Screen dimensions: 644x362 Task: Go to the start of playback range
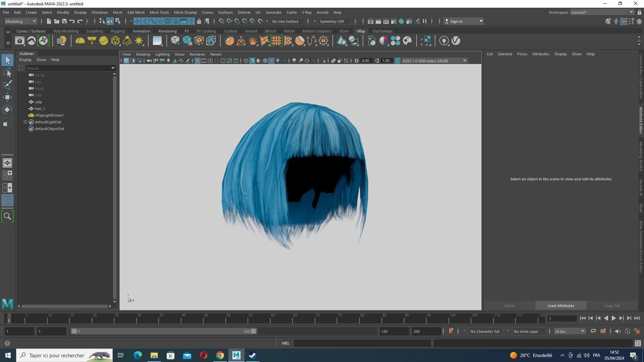tap(583, 318)
